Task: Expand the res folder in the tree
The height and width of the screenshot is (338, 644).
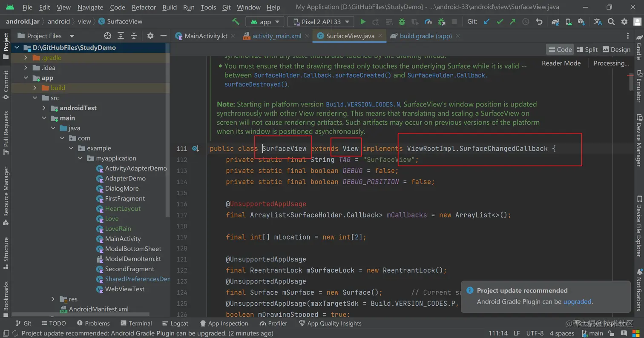Action: [53, 299]
